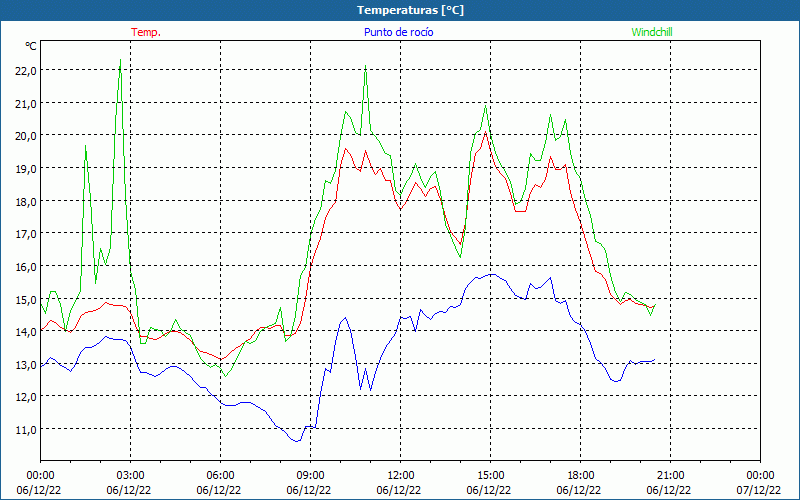Click the 03:00 time axis label
Screen dimensions: 800x500
pyautogui.click(x=130, y=476)
